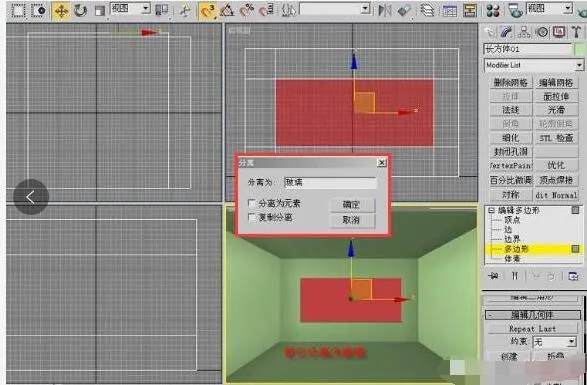Select the Rotate tool in toolbar
This screenshot has width=587, height=385.
tap(80, 10)
